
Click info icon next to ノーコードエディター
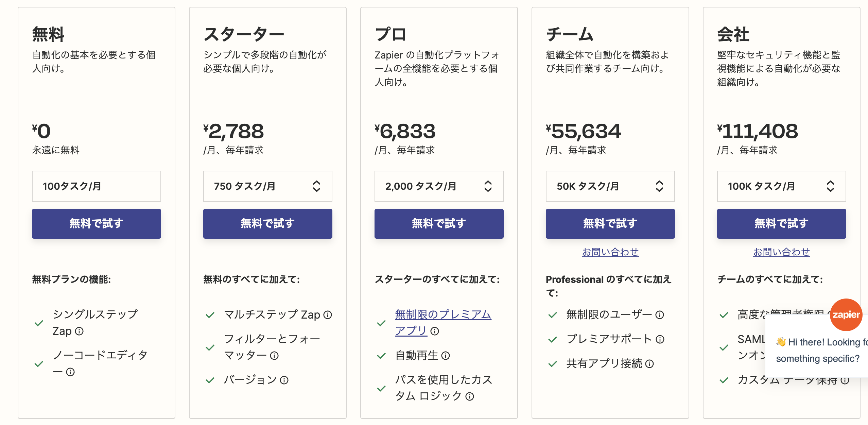[70, 372]
